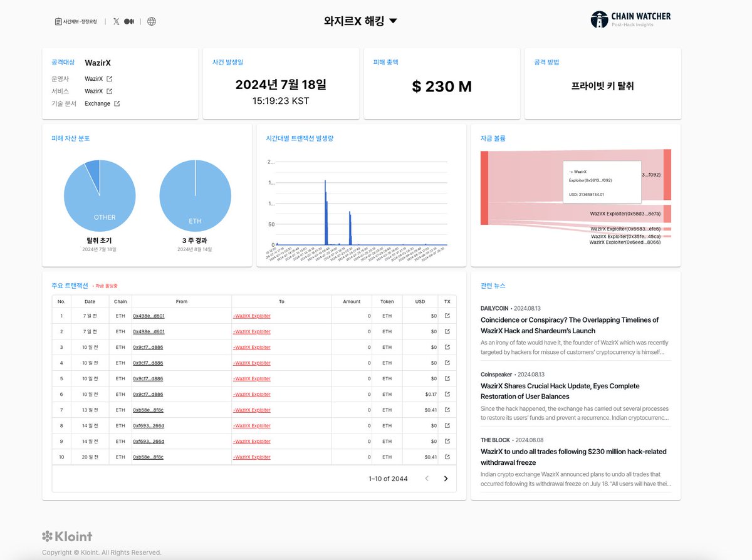Viewport: 752px width, 560px height.
Task: Click the Token column header
Action: (x=387, y=301)
